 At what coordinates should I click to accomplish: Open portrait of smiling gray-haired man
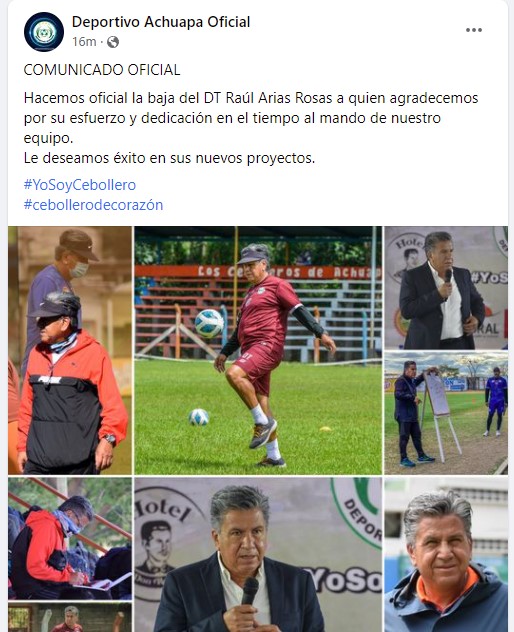tap(446, 555)
